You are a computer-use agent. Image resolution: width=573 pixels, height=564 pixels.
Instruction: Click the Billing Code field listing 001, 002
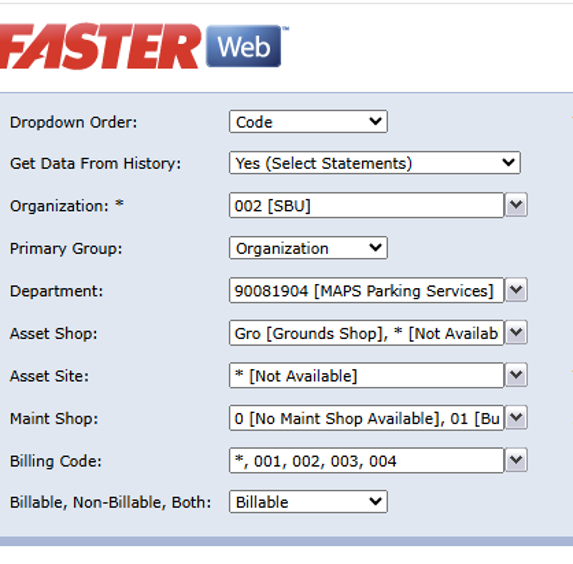(367, 461)
